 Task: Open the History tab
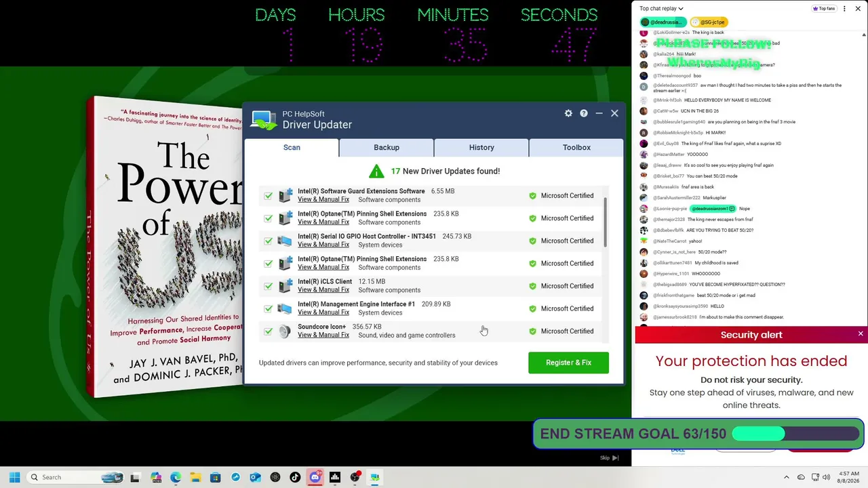coord(481,147)
